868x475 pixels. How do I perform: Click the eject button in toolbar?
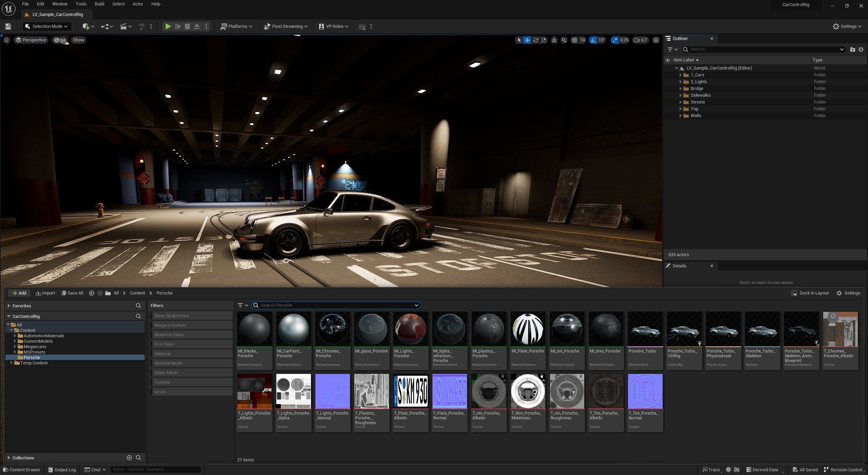[197, 26]
